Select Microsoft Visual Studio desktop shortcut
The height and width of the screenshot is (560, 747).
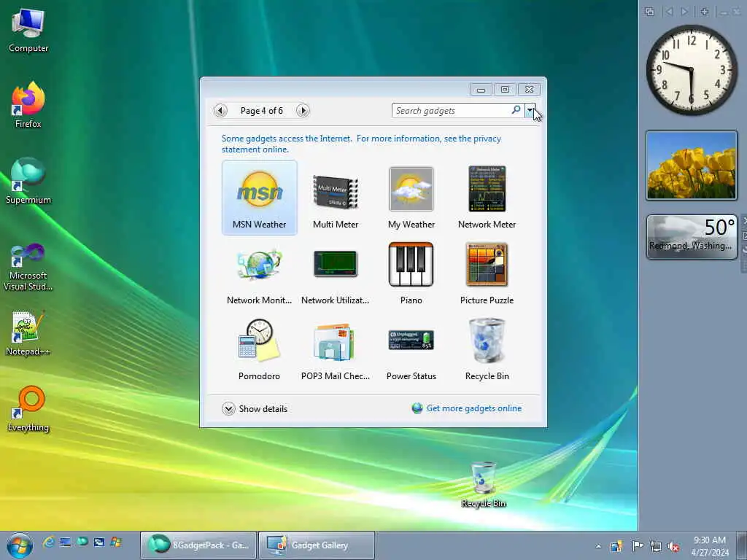pos(28,267)
